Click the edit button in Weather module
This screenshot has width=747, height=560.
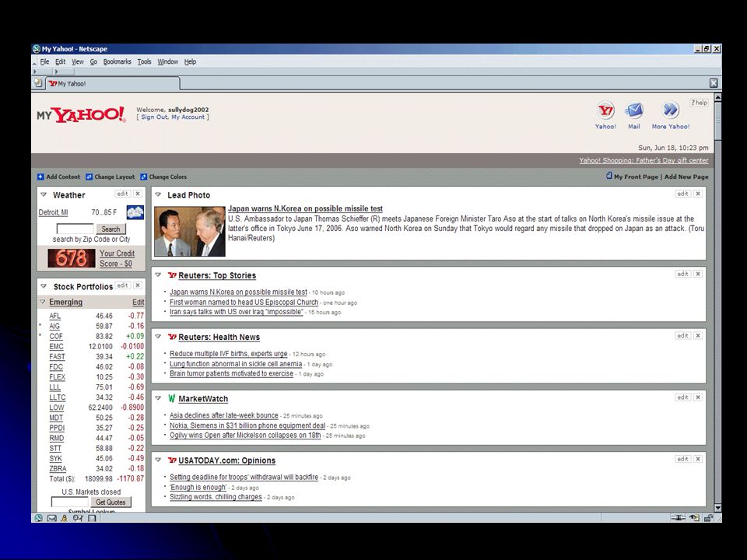[122, 194]
